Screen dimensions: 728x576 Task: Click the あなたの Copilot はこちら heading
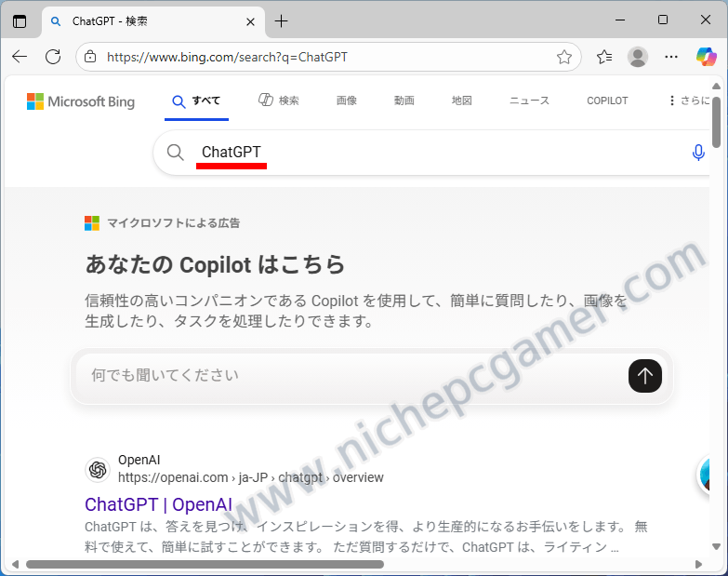[215, 265]
